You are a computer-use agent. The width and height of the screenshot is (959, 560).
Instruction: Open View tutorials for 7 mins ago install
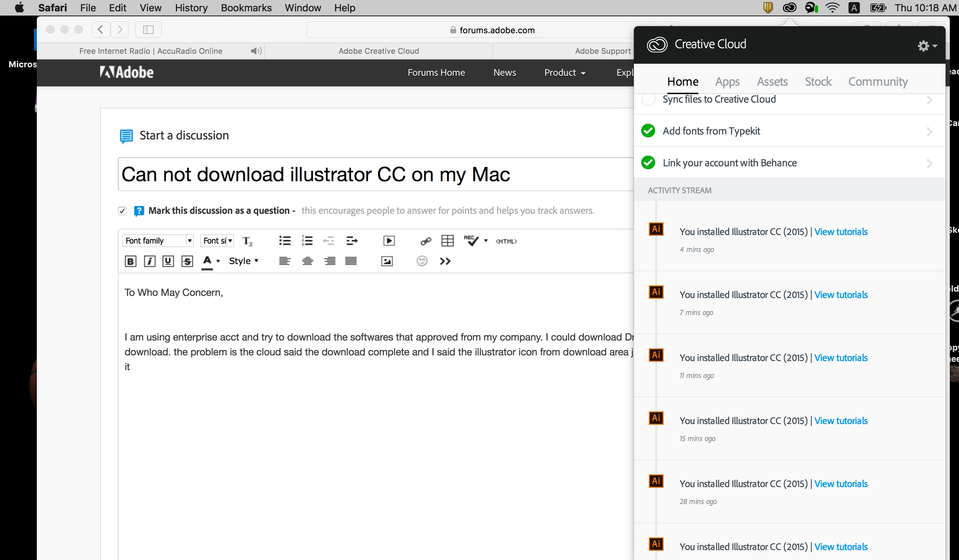point(841,295)
